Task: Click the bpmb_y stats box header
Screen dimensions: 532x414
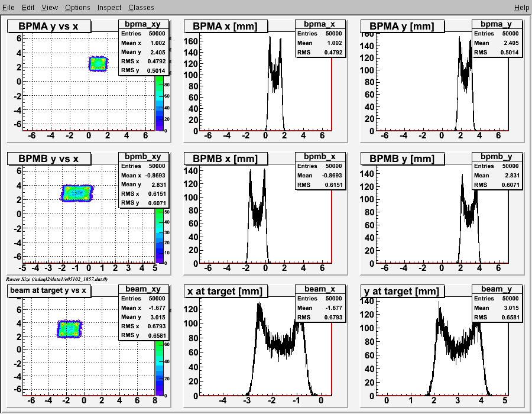Action: coord(497,157)
